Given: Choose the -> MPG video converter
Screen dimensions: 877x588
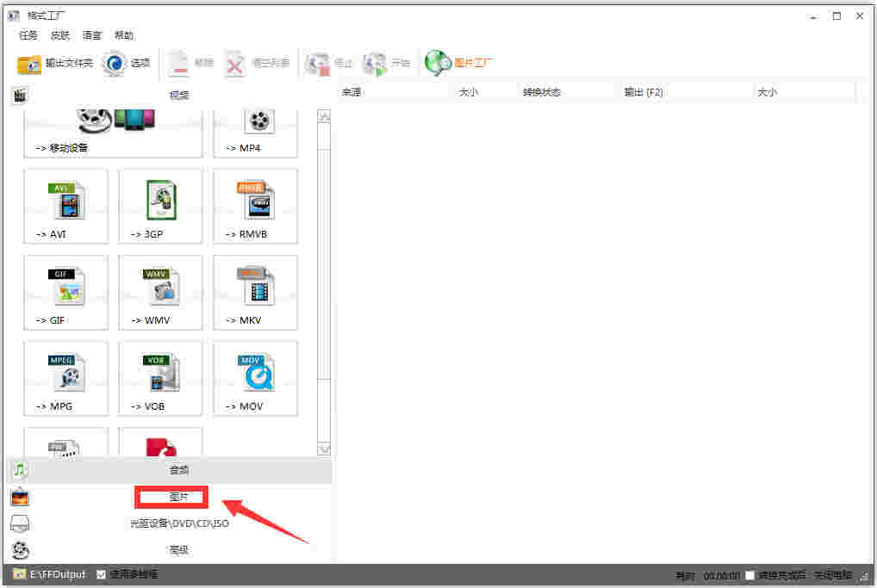Looking at the screenshot, I should (x=66, y=379).
